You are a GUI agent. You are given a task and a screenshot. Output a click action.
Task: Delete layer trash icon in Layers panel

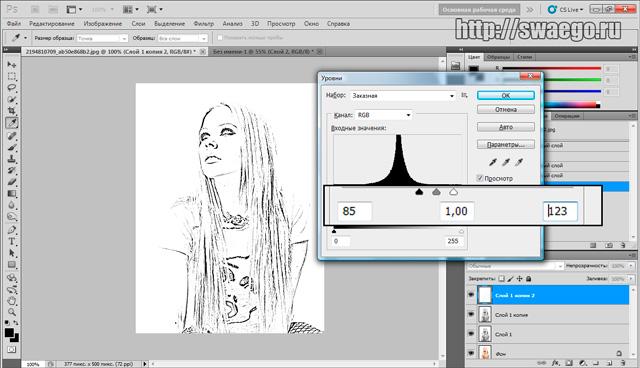click(623, 363)
